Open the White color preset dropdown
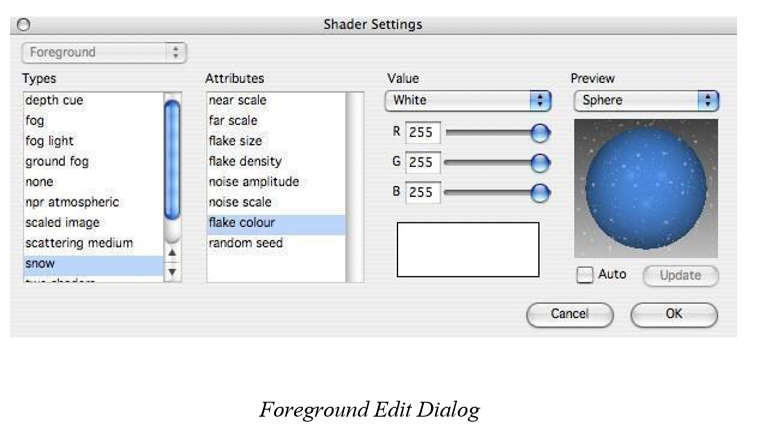766x427 pixels. tap(468, 101)
